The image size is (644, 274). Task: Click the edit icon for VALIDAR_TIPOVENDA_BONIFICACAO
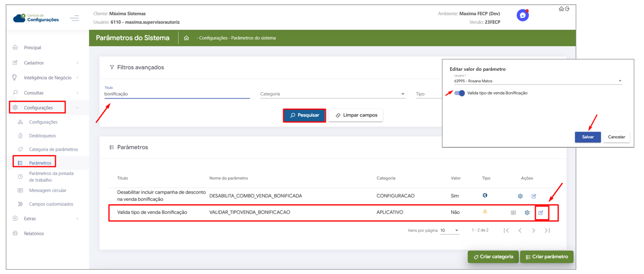(541, 213)
